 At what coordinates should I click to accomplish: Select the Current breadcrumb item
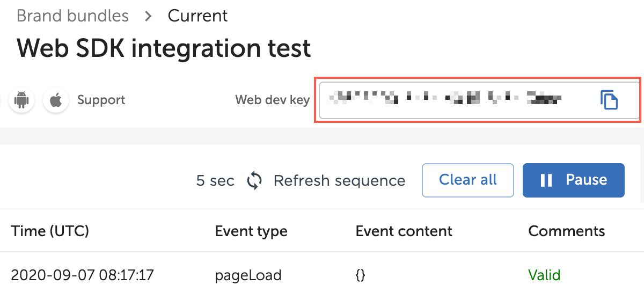(x=197, y=16)
